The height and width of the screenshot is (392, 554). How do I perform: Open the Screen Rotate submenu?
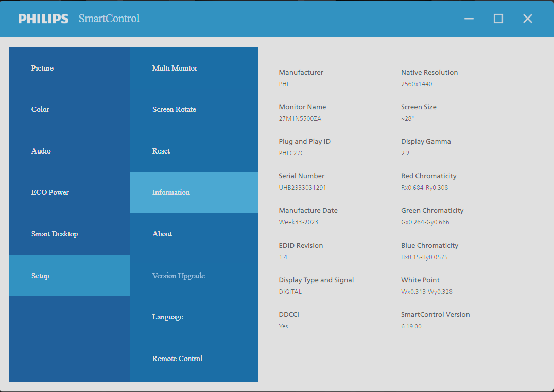coord(194,110)
